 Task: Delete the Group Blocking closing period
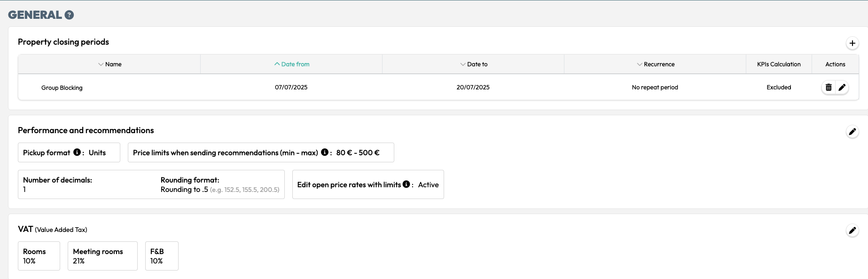(829, 88)
